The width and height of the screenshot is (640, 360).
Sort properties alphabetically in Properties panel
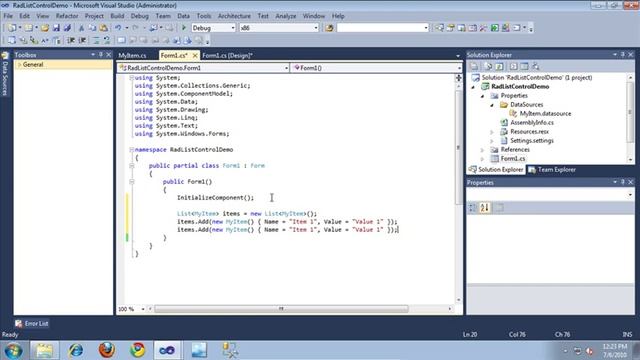(x=484, y=208)
